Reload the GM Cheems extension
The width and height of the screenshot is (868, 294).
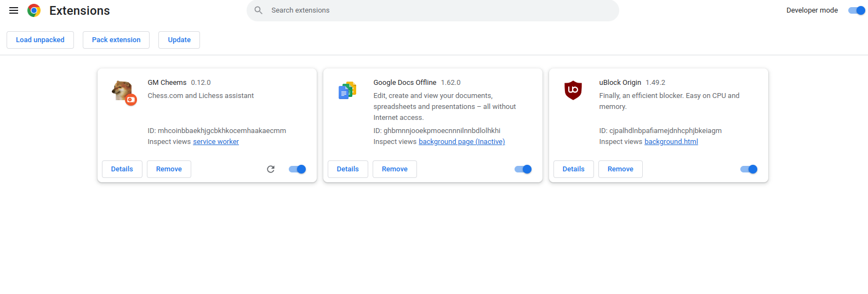(271, 169)
